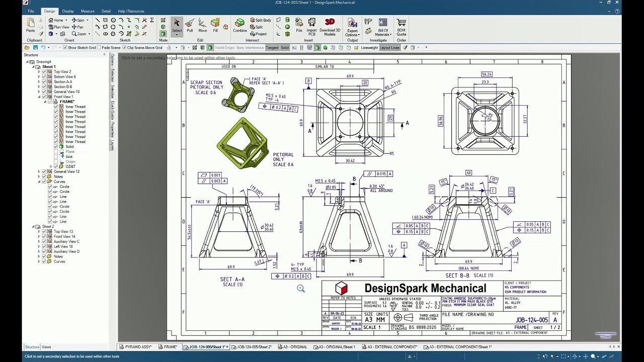
Task: Open Help / Resources tab
Action: tap(131, 11)
